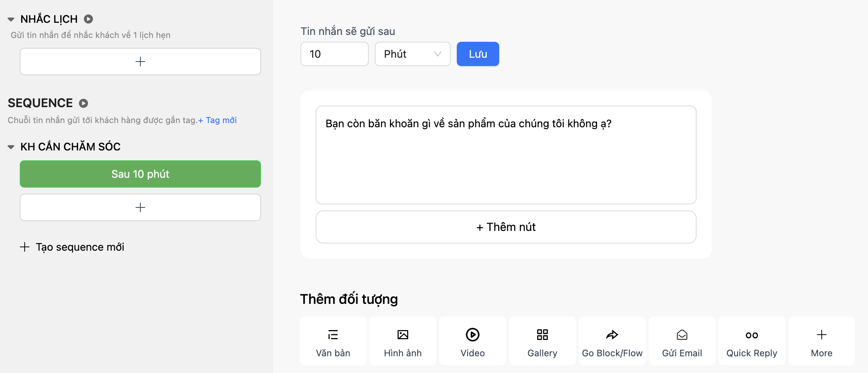Add a Gửi Email object

pos(682,341)
